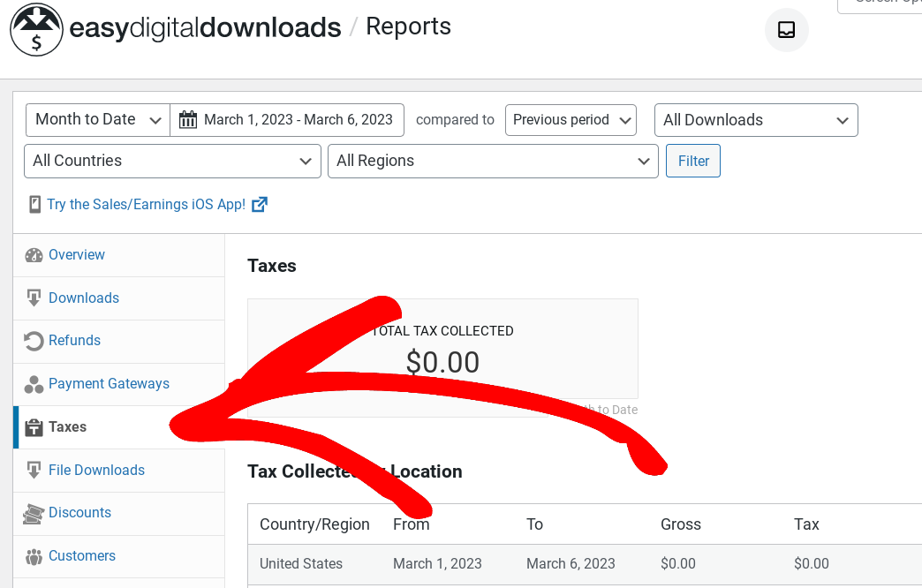Click the Payment Gateways people icon

point(34,384)
